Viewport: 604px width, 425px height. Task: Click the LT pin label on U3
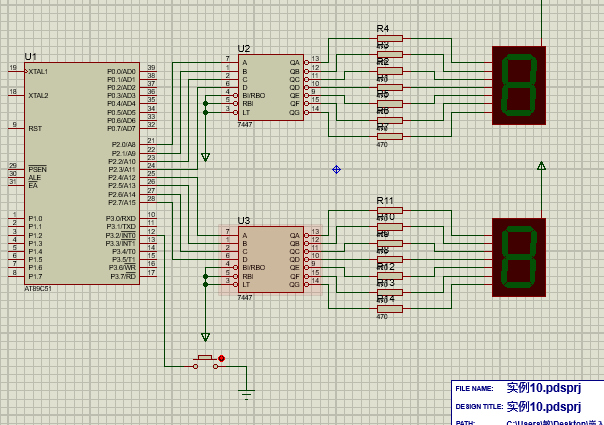tap(246, 285)
